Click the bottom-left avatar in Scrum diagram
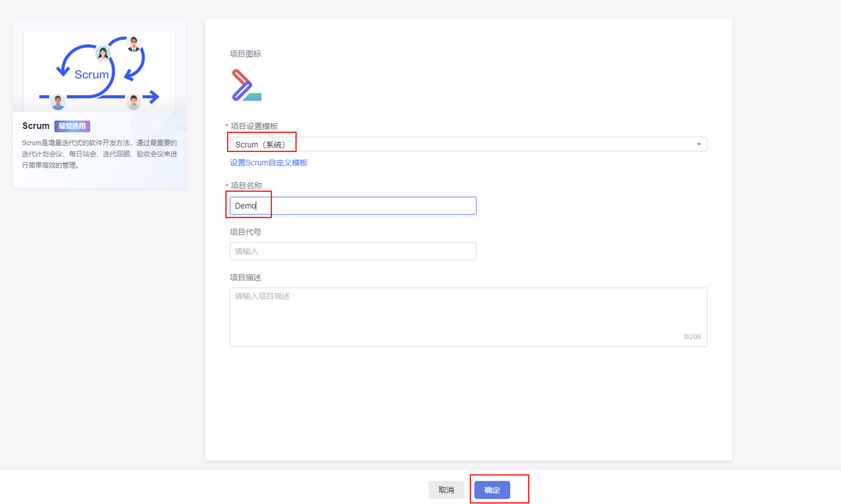 58,102
